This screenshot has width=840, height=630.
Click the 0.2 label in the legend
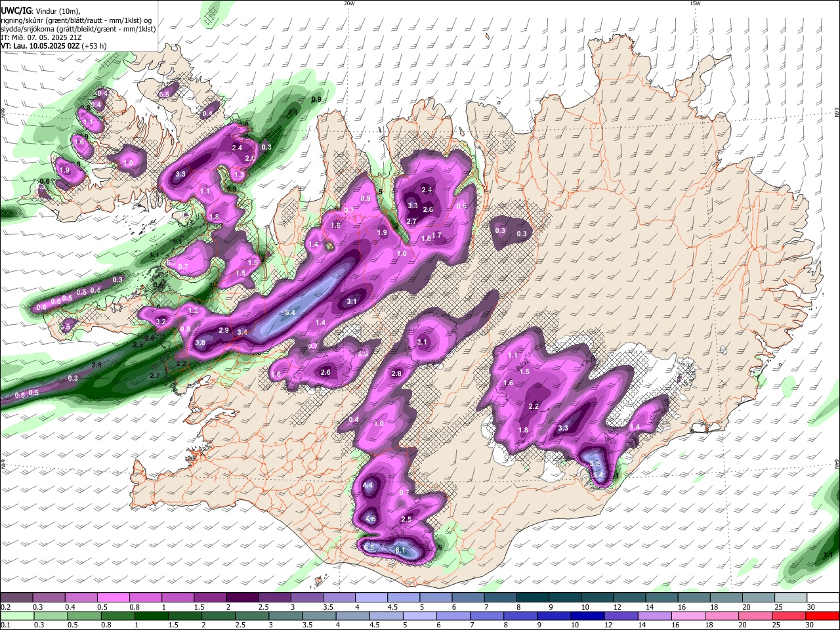click(5, 607)
